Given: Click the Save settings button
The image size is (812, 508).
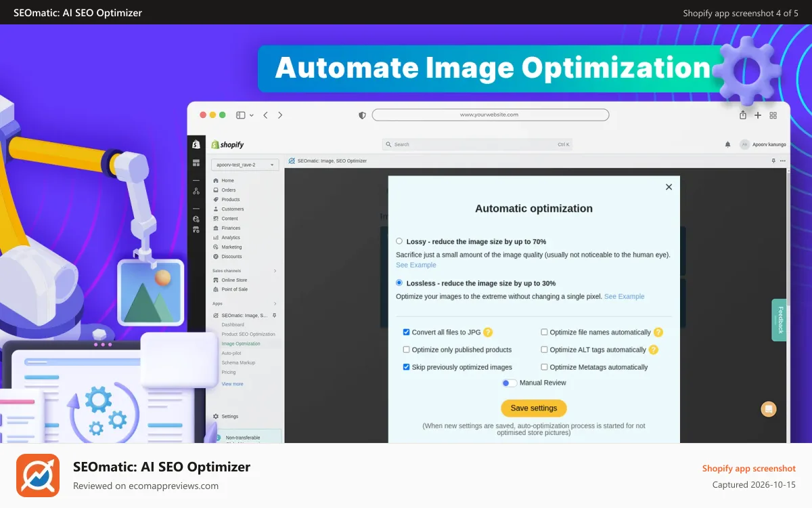Looking at the screenshot, I should click(x=534, y=408).
